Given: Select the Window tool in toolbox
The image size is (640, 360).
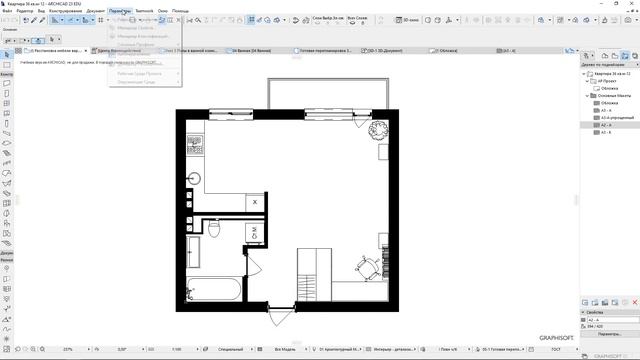Looking at the screenshot, I should (7, 103).
